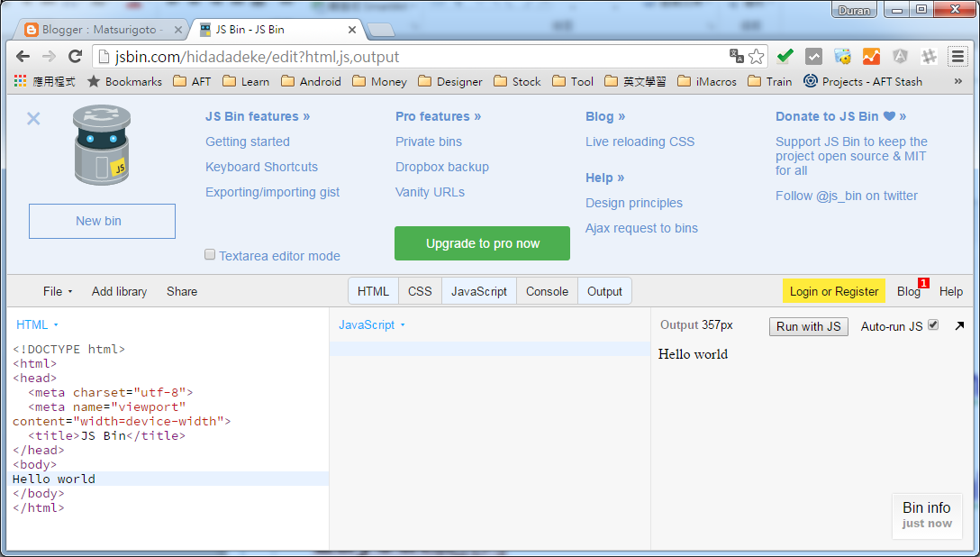Click the AngularJS shield extension icon
980x557 pixels.
pyautogui.click(x=900, y=56)
